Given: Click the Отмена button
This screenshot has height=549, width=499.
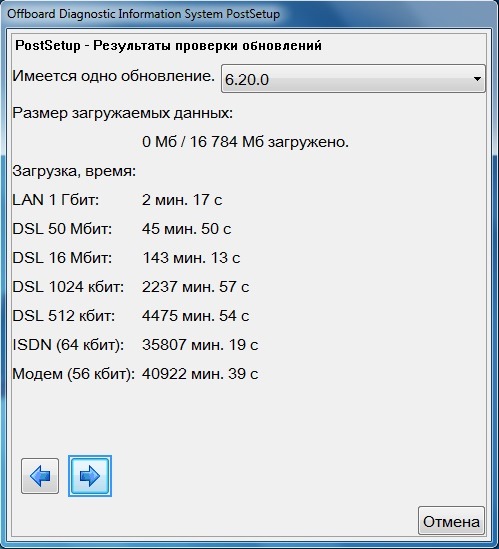Looking at the screenshot, I should pyautogui.click(x=451, y=522).
